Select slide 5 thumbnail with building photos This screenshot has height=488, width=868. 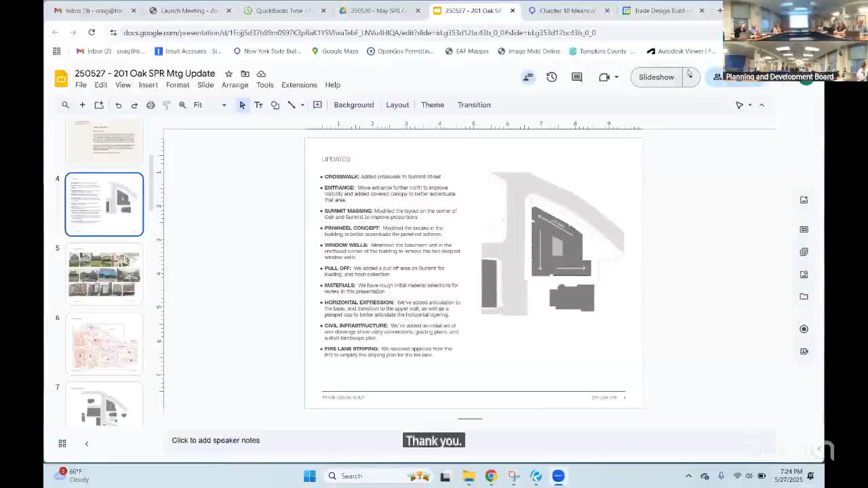point(104,274)
